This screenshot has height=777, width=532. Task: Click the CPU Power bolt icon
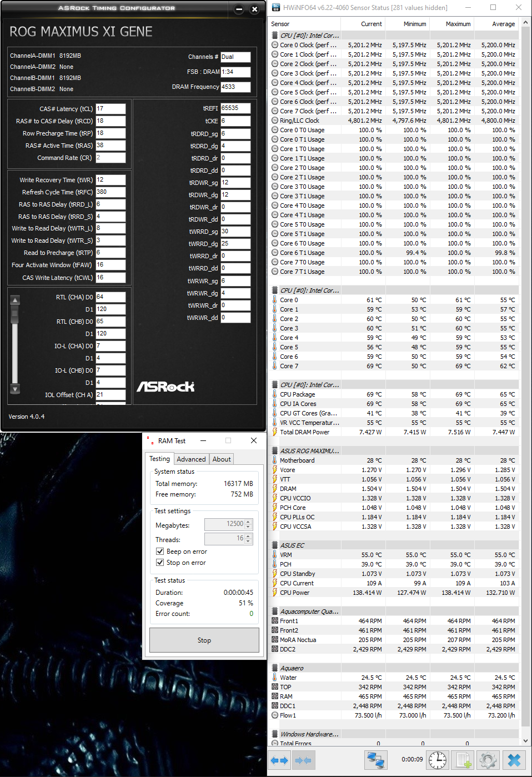click(275, 593)
